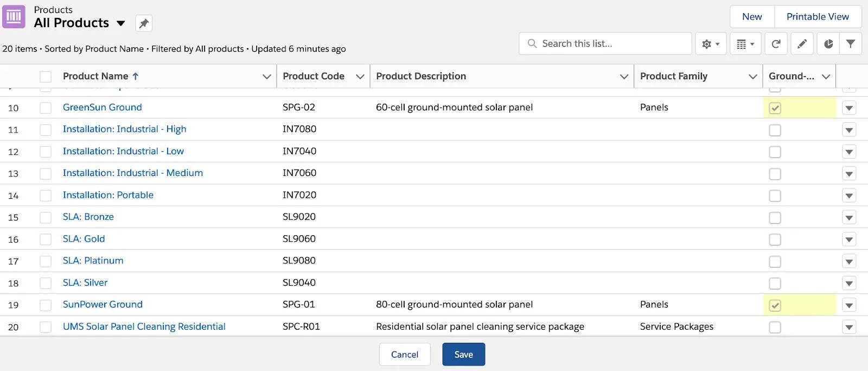This screenshot has width=868, height=371.
Task: Open SunPower Ground product link
Action: point(103,305)
